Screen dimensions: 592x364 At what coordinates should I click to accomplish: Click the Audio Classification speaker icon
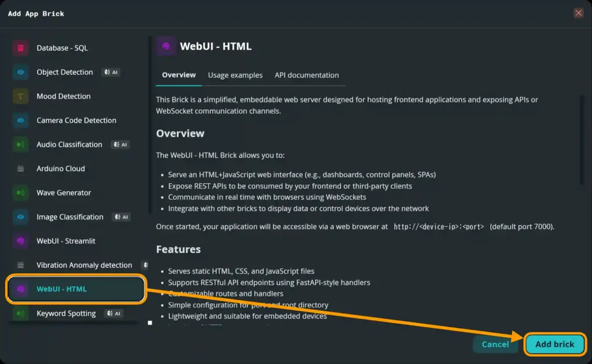pos(21,144)
